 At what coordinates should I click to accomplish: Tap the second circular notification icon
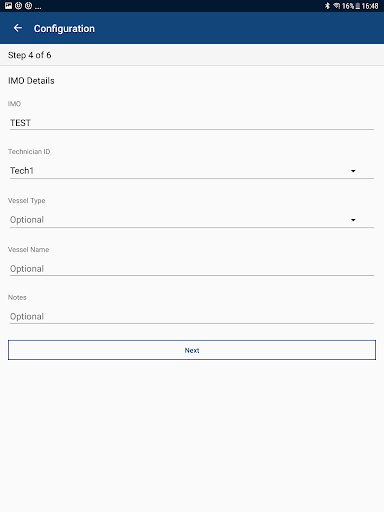point(19,6)
